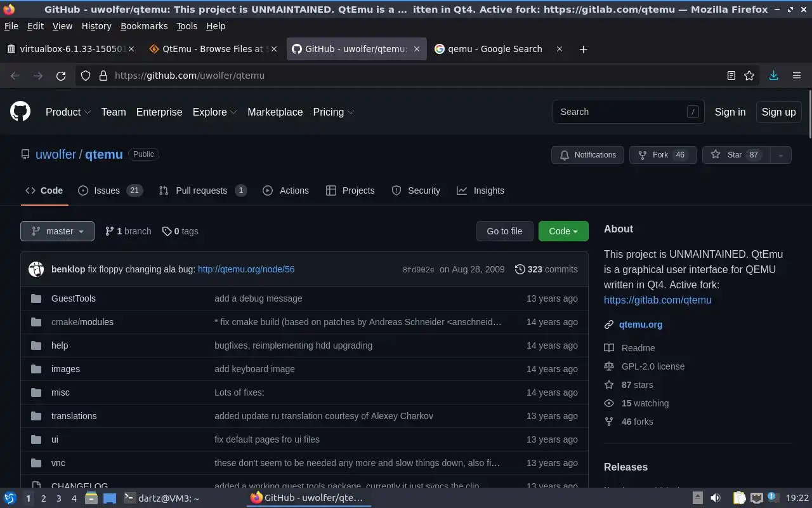Click the fork icon beside 46 forks
Screen dimensions: 812x508
tap(609, 422)
